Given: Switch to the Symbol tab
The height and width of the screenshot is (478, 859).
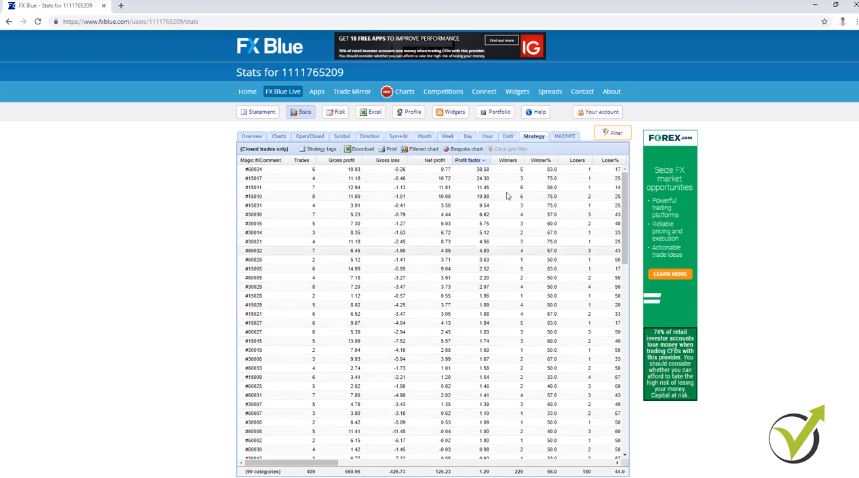Looking at the screenshot, I should coord(342,136).
